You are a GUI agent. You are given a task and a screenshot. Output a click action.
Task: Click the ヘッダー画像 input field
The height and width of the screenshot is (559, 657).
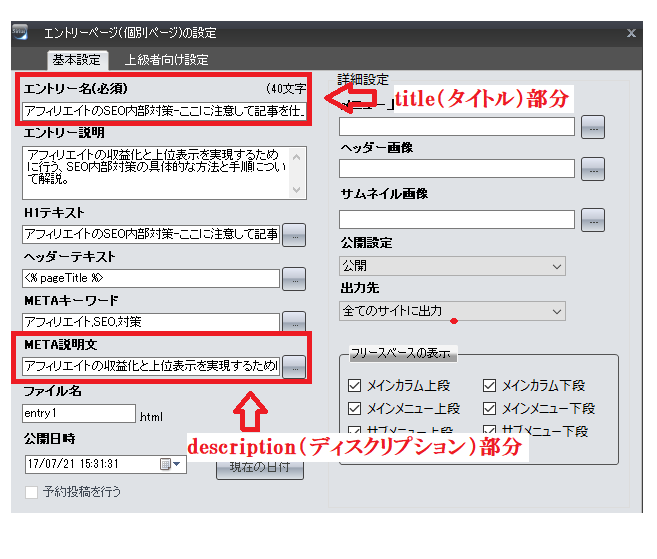(x=457, y=169)
